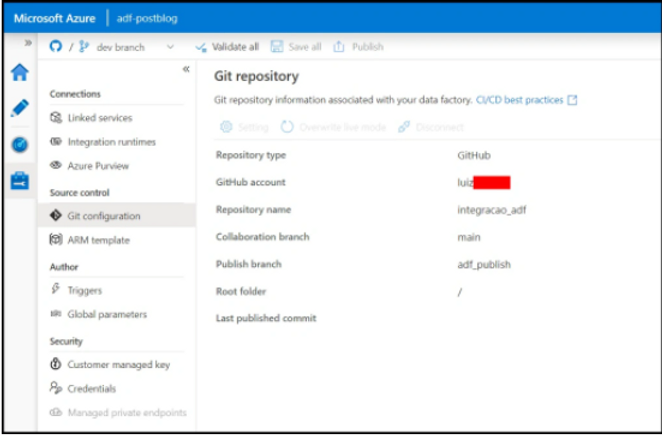Click the external link icon after best practices
This screenshot has height=436, width=662.
click(572, 100)
